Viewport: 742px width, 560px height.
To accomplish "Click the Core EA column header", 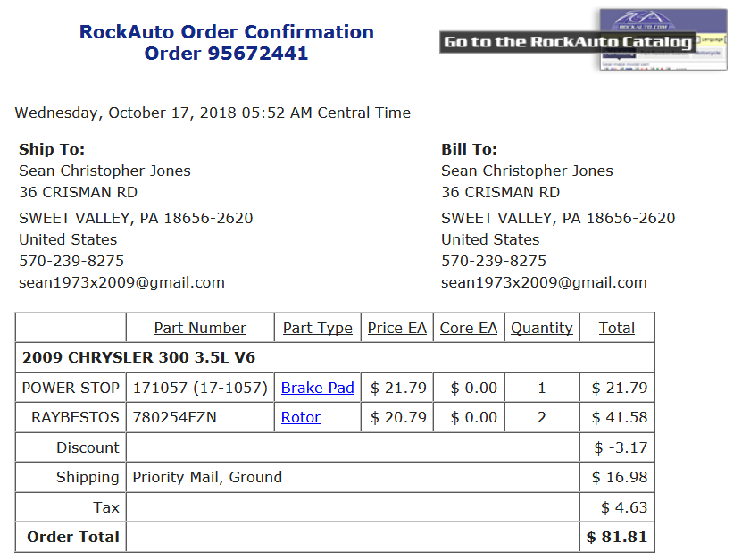I will [x=469, y=328].
